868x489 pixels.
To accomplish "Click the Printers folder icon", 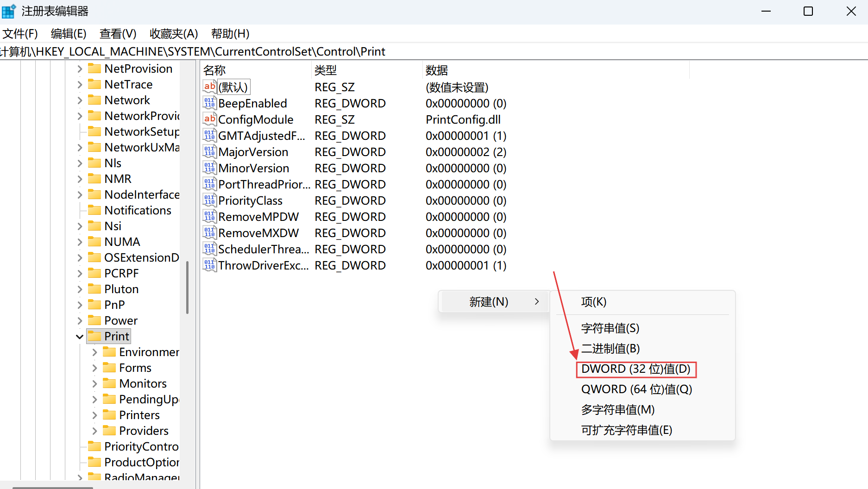I will [x=109, y=414].
